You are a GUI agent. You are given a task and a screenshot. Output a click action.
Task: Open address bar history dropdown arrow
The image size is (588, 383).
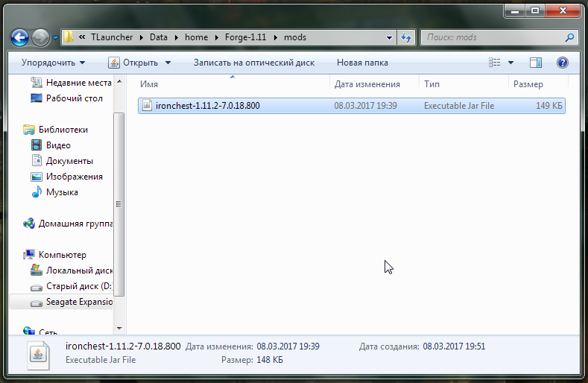click(389, 37)
